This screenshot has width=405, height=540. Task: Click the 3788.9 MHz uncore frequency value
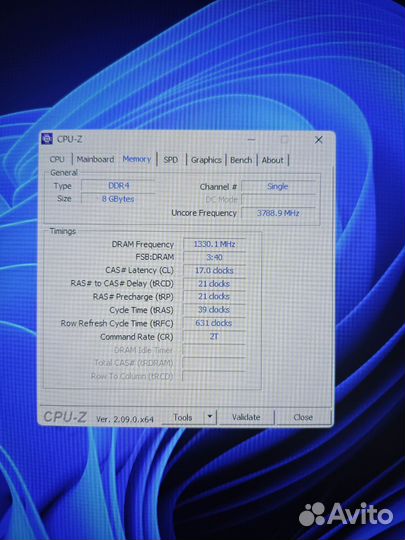point(278,213)
